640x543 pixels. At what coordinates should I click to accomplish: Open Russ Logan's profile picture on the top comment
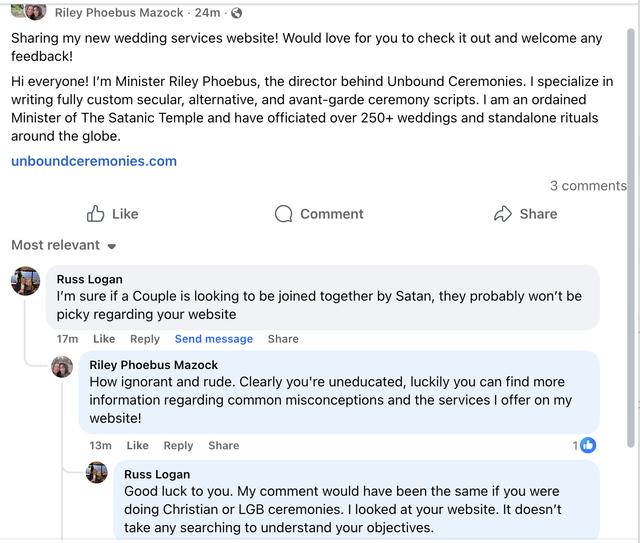pos(25,281)
